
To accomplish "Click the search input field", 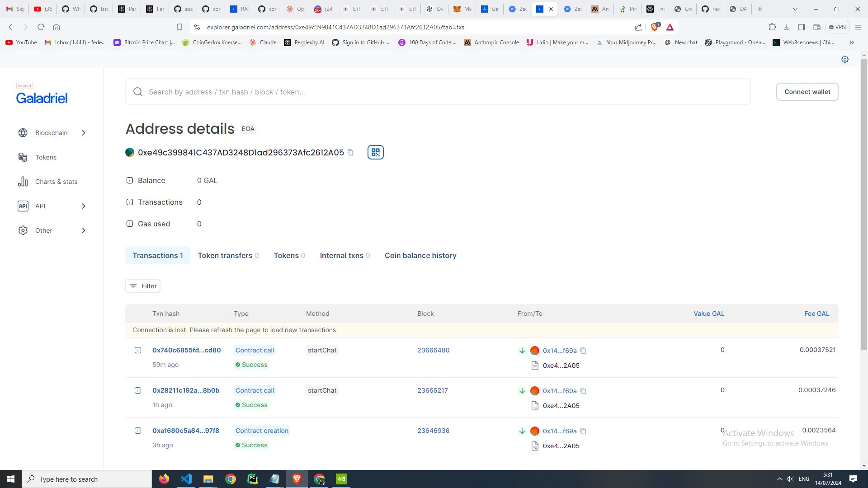I will [x=439, y=92].
